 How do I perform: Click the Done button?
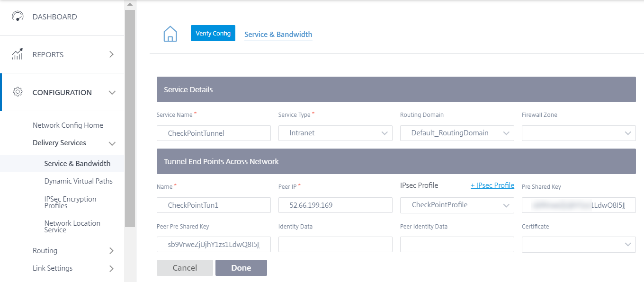coord(241,268)
